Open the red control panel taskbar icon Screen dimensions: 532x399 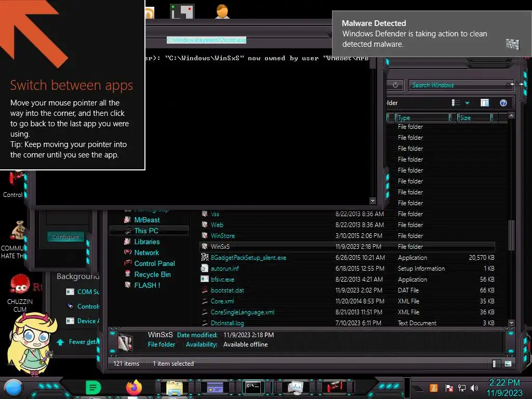point(335,387)
